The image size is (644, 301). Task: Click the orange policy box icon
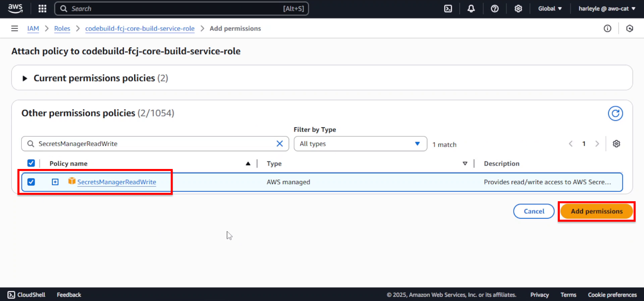coord(72,181)
